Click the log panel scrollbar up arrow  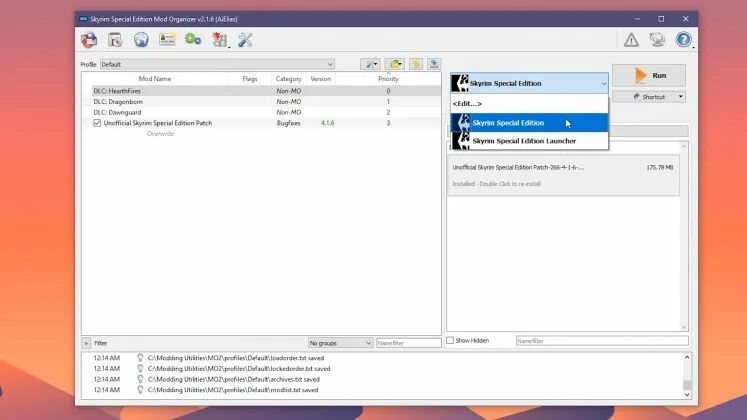point(687,357)
